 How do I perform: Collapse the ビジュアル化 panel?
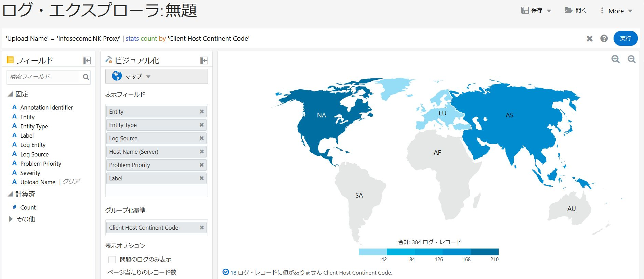(204, 61)
